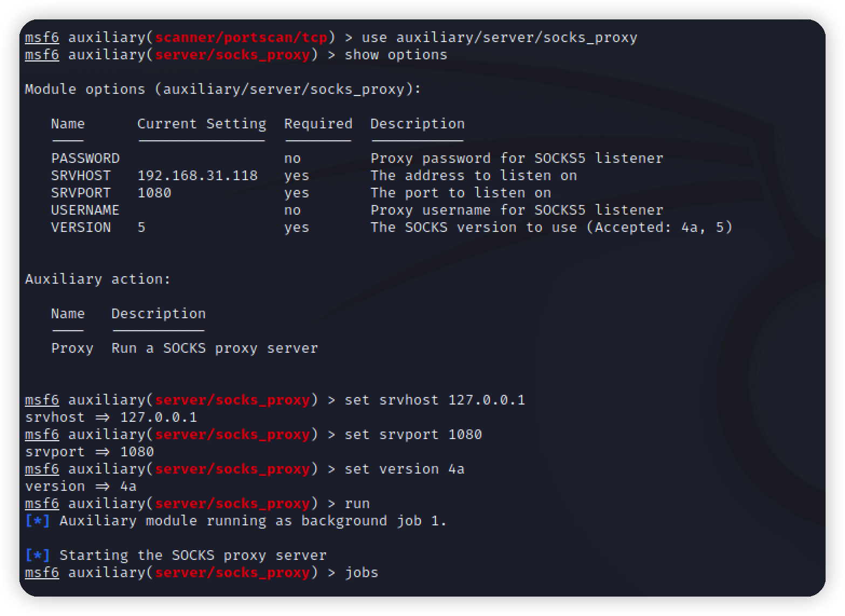The width and height of the screenshot is (845, 616).
Task: Click the 'Proxy' action name
Action: tap(72, 348)
